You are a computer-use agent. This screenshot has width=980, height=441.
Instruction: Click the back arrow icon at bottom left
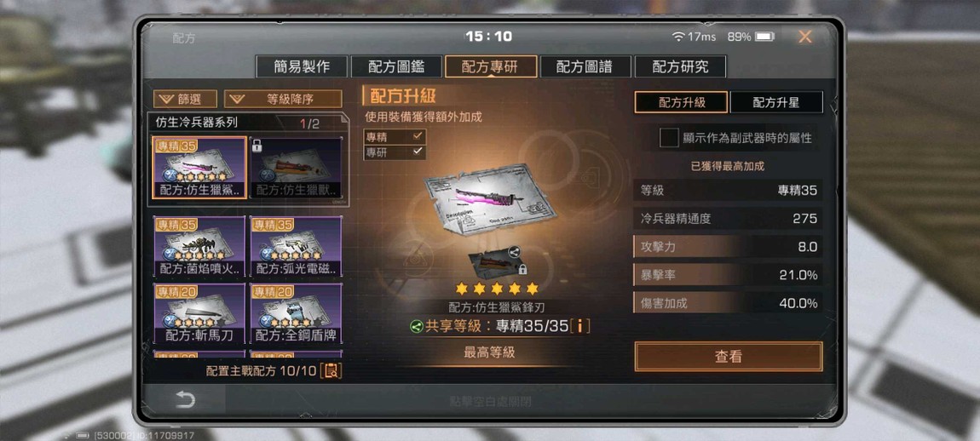click(x=185, y=400)
